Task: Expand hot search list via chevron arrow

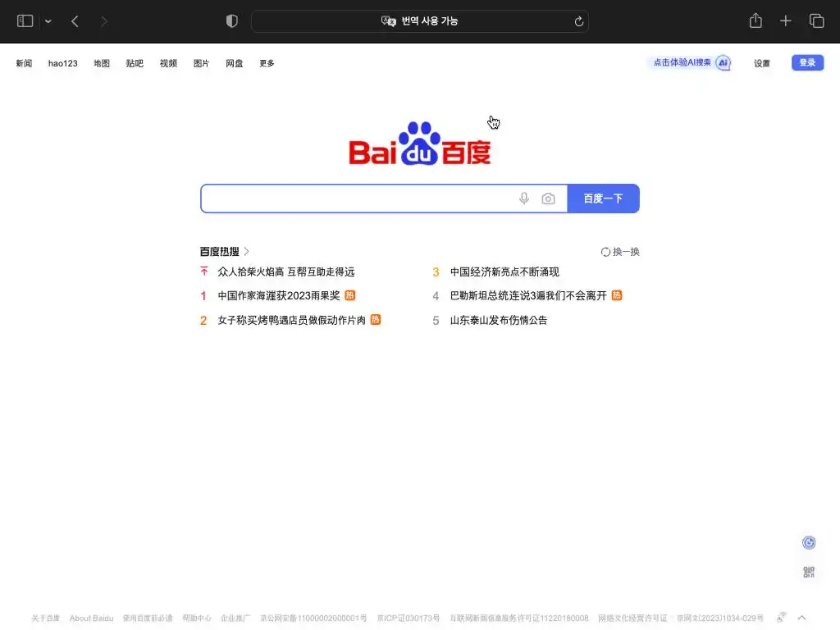Action: pyautogui.click(x=246, y=251)
